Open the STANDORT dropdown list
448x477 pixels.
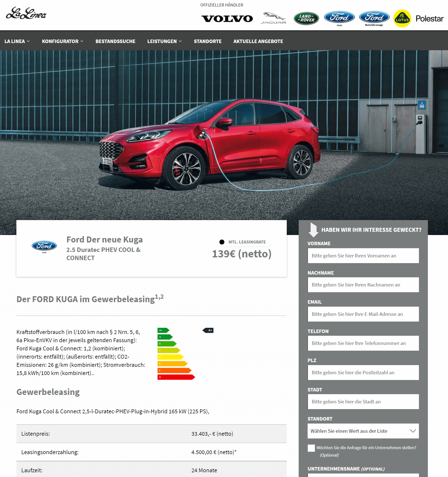click(x=363, y=431)
